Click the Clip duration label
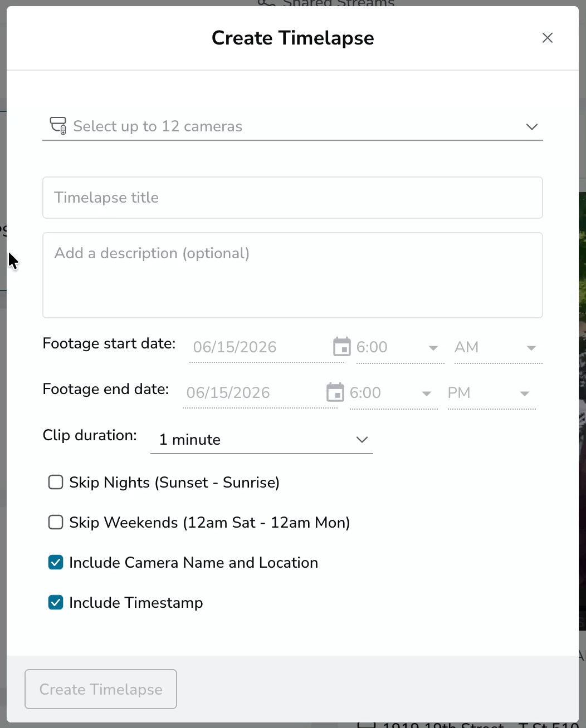586x728 pixels. [x=90, y=435]
